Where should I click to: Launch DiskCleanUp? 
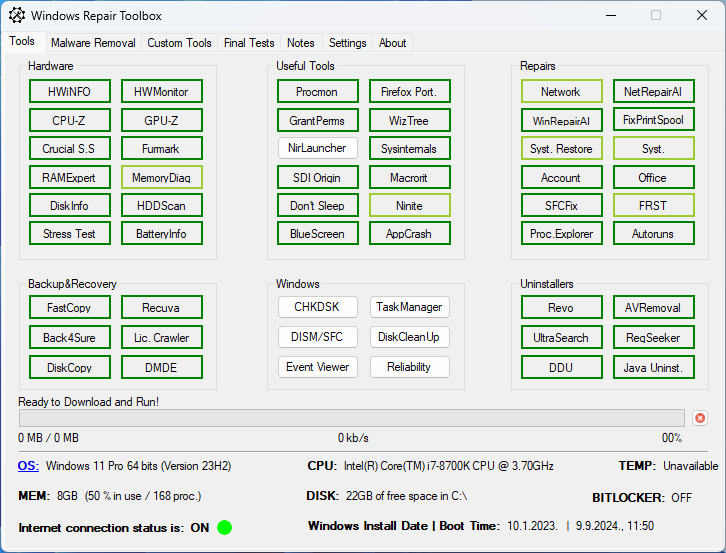(x=410, y=337)
